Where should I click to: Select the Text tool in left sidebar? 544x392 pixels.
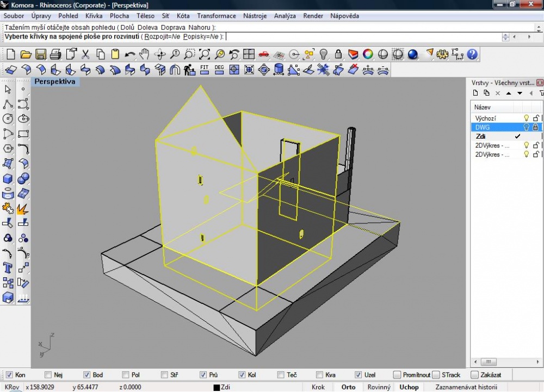tap(8, 268)
